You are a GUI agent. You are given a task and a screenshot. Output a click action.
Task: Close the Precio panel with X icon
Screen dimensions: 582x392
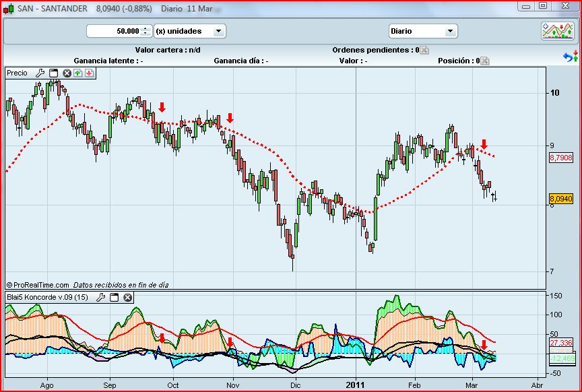point(67,73)
